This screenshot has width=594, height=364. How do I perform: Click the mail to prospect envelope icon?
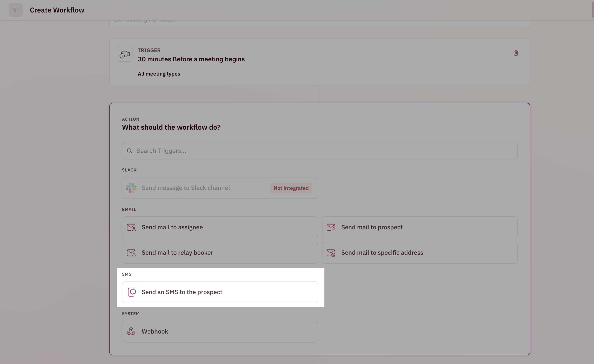(331, 227)
